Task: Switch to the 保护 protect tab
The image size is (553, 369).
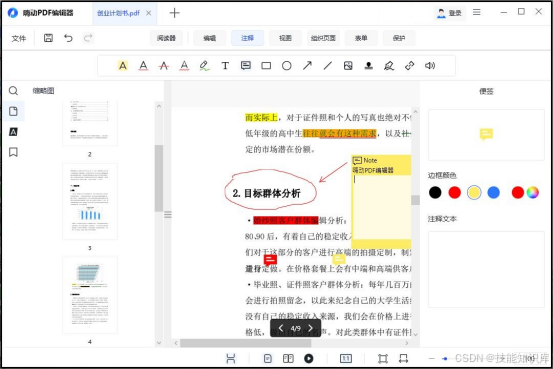Action: [x=399, y=38]
